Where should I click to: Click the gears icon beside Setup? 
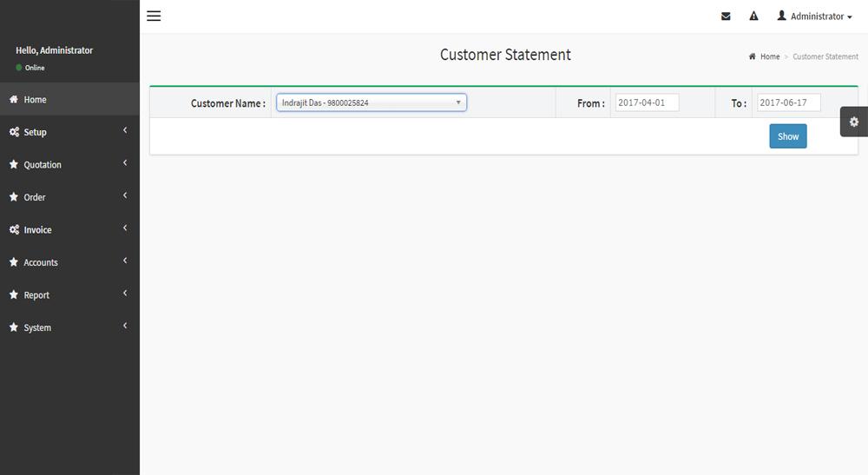14,132
